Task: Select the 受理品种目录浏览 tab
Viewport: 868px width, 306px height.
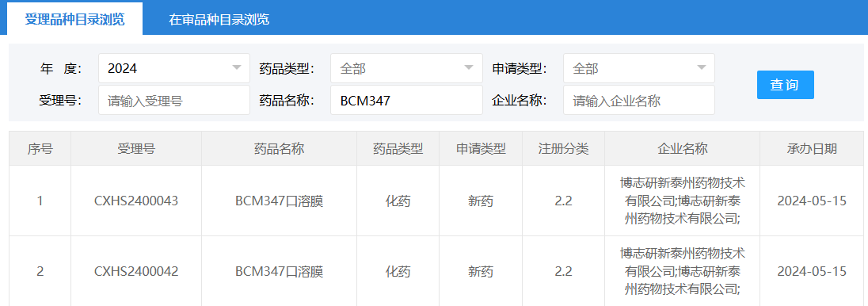Action: pyautogui.click(x=74, y=19)
